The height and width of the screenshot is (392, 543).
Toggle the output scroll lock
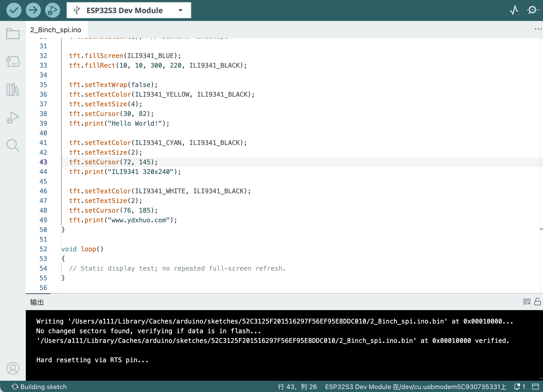point(538,302)
